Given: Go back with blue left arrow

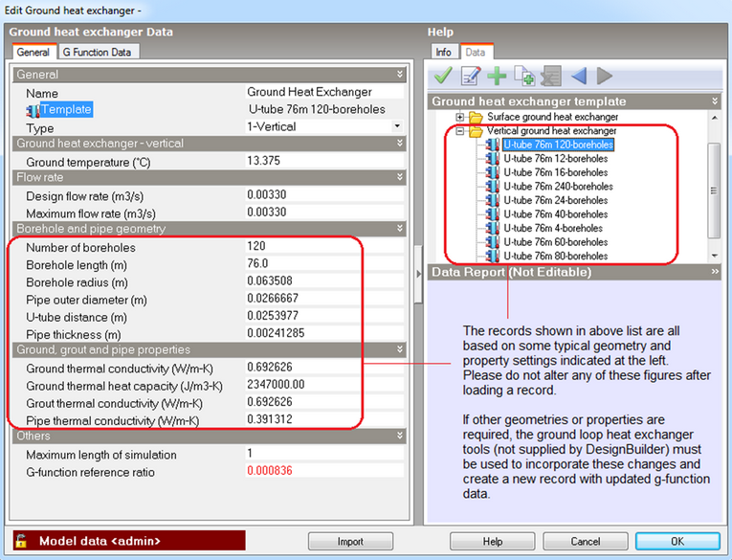Looking at the screenshot, I should [x=578, y=77].
